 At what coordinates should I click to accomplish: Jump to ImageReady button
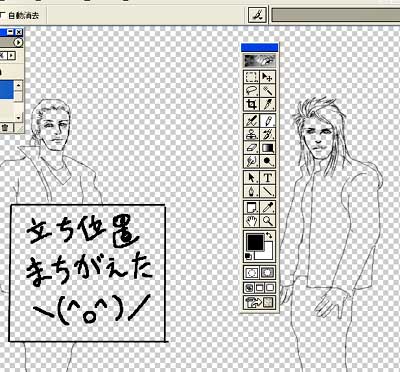pos(259,303)
